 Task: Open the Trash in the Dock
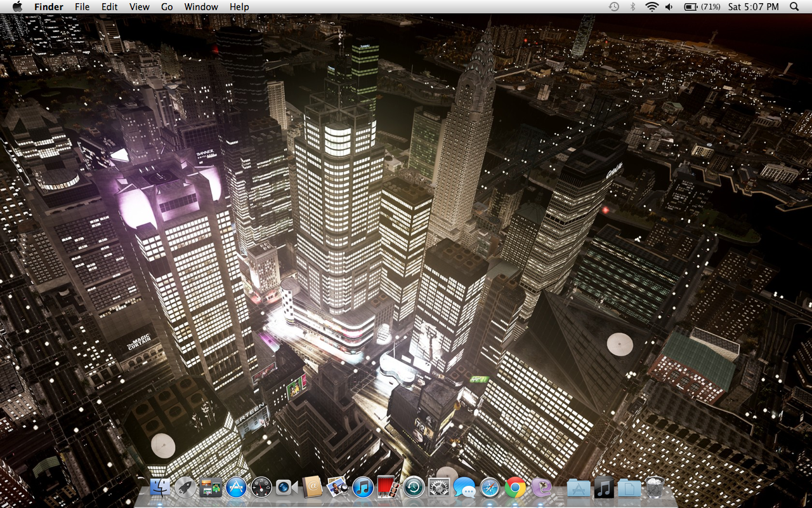(655, 487)
